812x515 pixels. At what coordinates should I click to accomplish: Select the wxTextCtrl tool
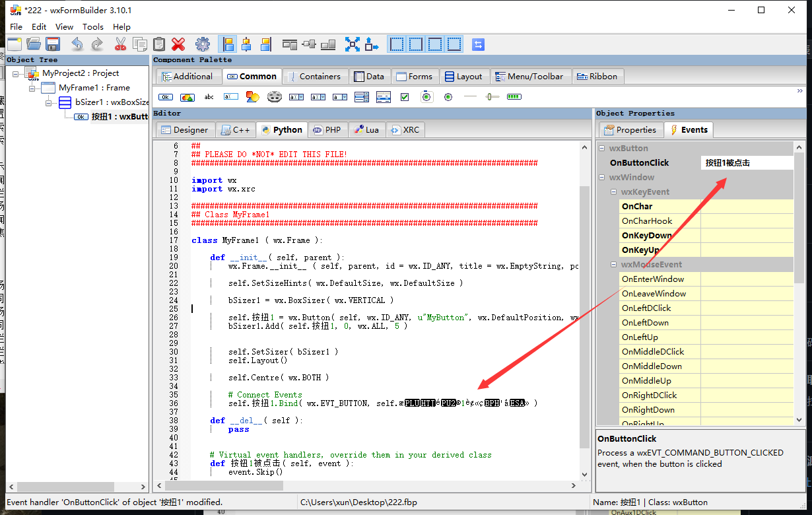(232, 96)
